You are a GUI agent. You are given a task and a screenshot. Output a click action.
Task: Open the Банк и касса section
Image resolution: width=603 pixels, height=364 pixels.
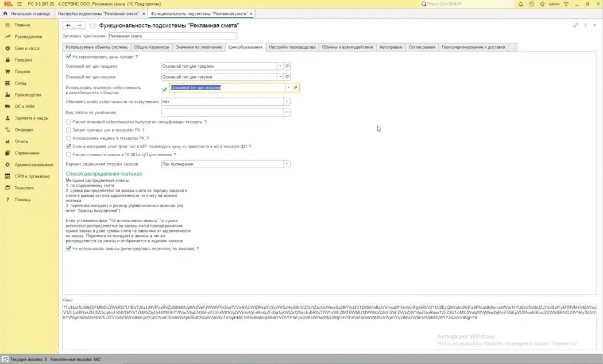click(27, 48)
